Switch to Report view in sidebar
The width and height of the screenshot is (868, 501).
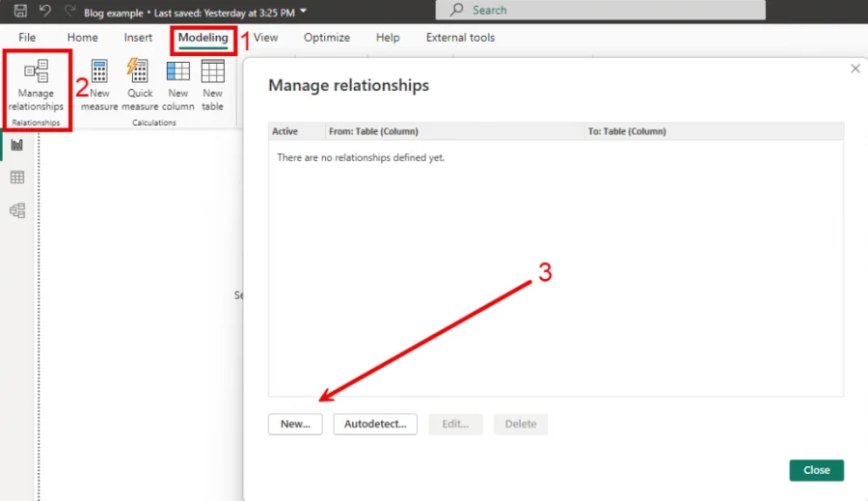coord(17,145)
